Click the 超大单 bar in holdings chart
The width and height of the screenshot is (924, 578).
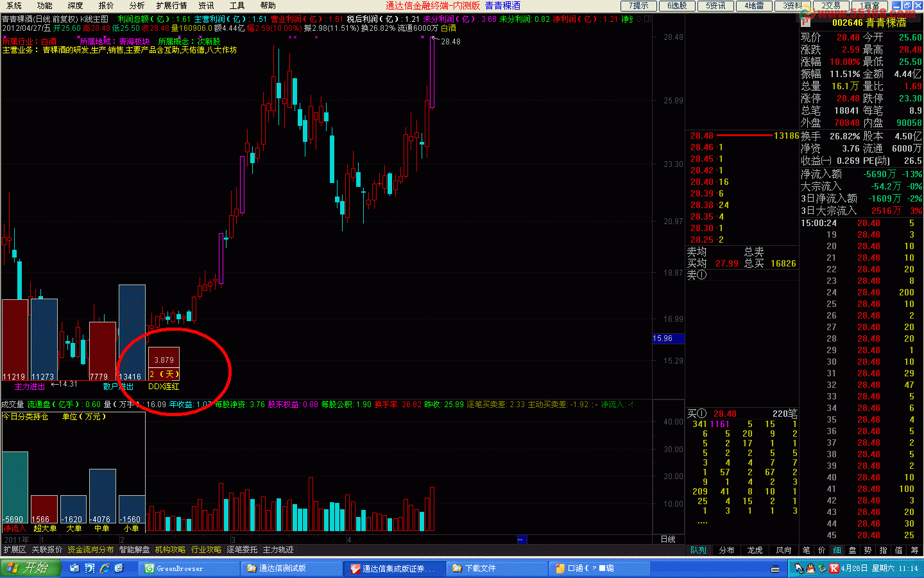point(44,510)
